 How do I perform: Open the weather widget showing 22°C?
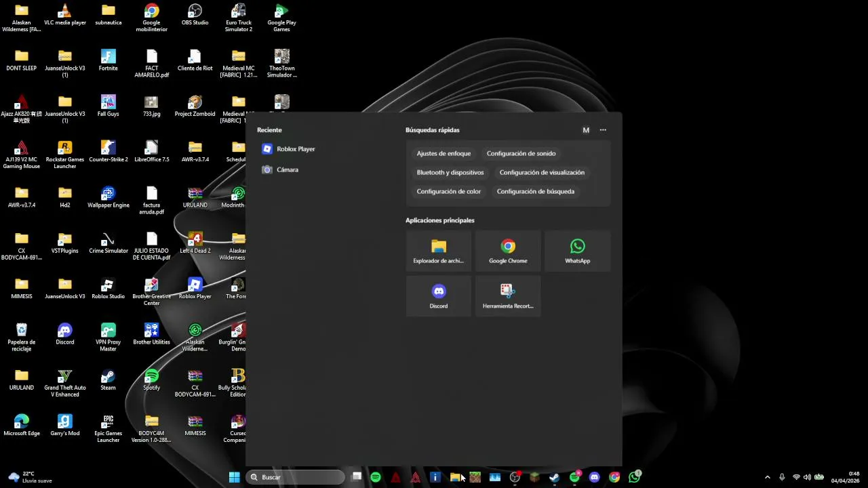point(29,477)
